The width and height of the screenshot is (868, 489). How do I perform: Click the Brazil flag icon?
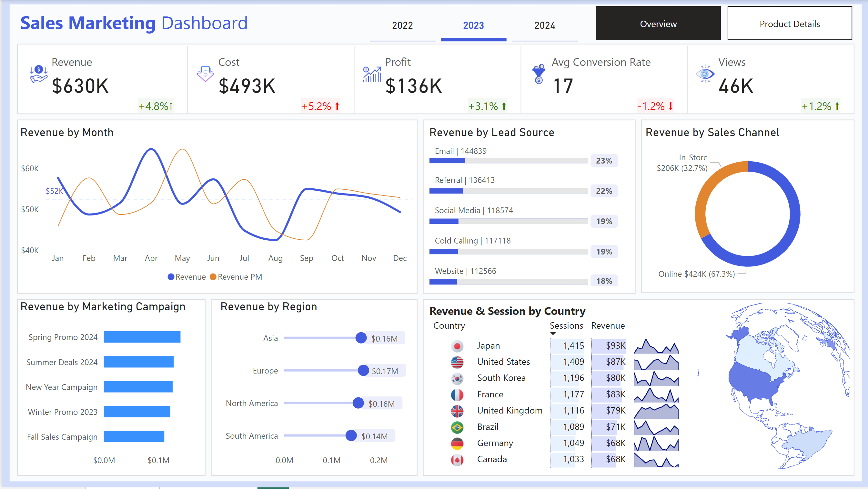[457, 427]
